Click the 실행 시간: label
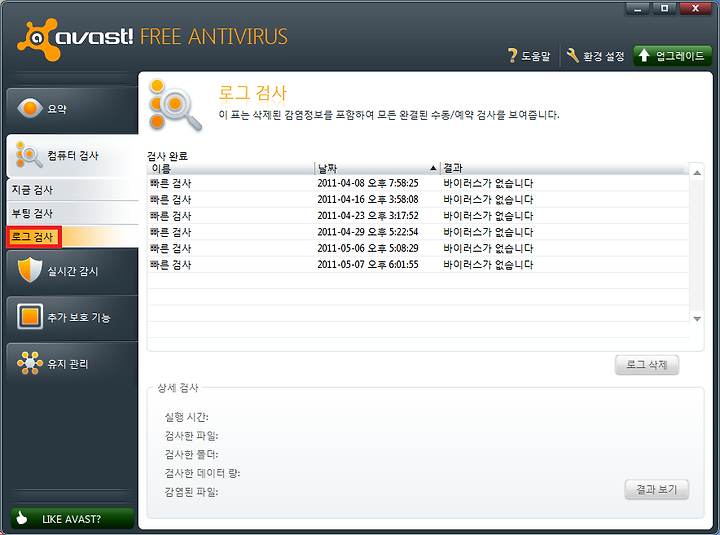 pos(186,417)
